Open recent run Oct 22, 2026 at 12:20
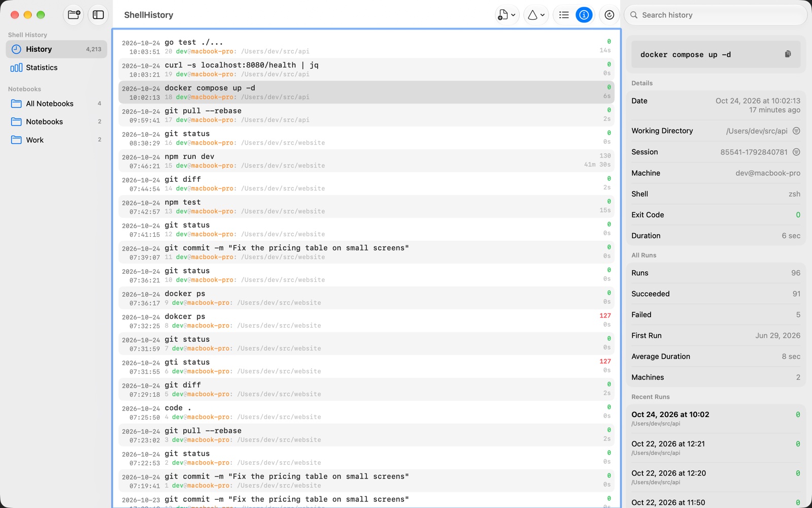 click(716, 478)
